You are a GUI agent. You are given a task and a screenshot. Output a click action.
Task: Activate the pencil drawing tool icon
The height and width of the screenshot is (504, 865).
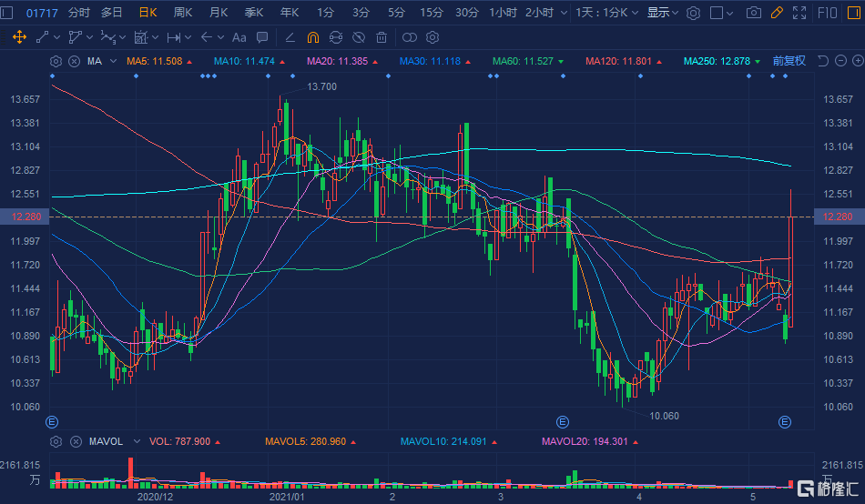[777, 13]
